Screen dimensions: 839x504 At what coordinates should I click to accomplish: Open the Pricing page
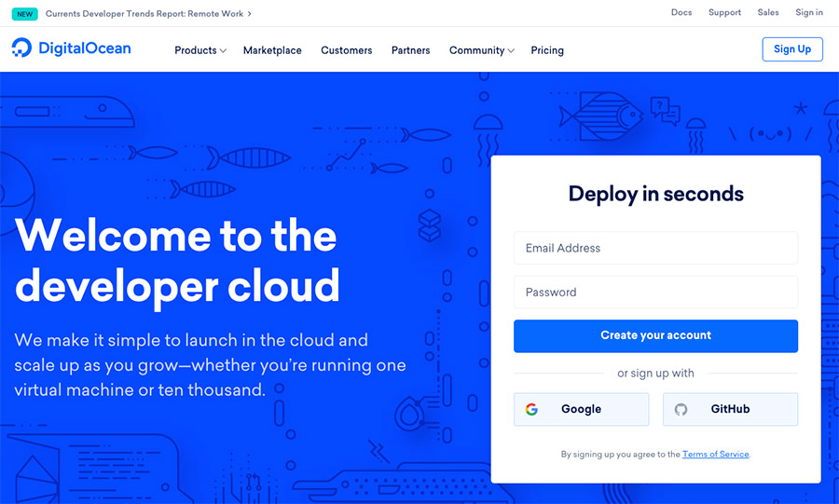pyautogui.click(x=547, y=50)
